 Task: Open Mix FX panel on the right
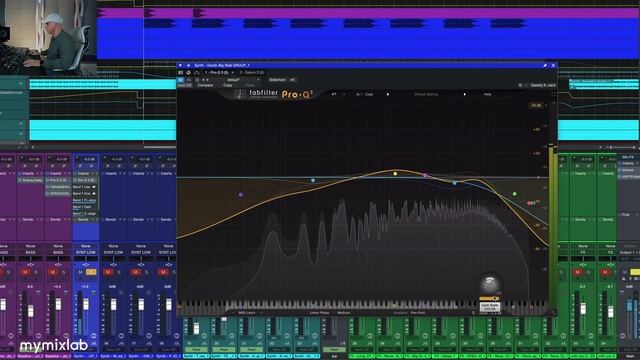628,157
